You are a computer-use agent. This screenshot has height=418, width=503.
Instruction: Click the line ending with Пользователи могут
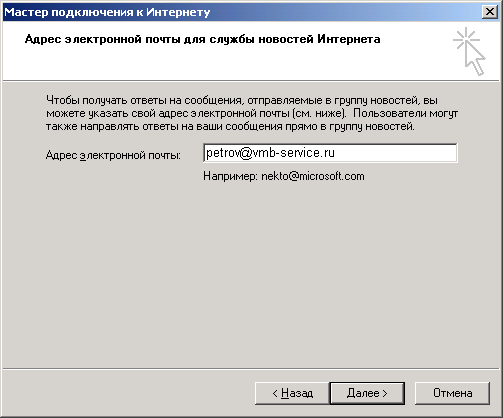click(x=252, y=114)
